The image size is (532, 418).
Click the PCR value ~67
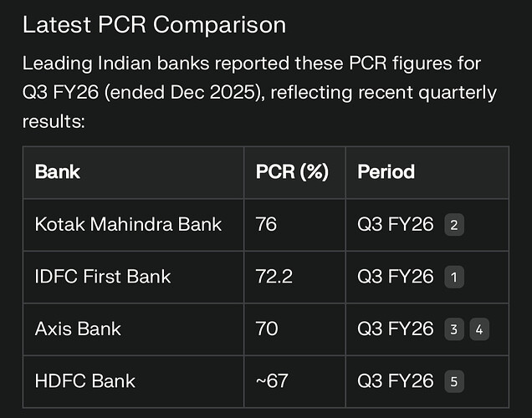tap(272, 381)
